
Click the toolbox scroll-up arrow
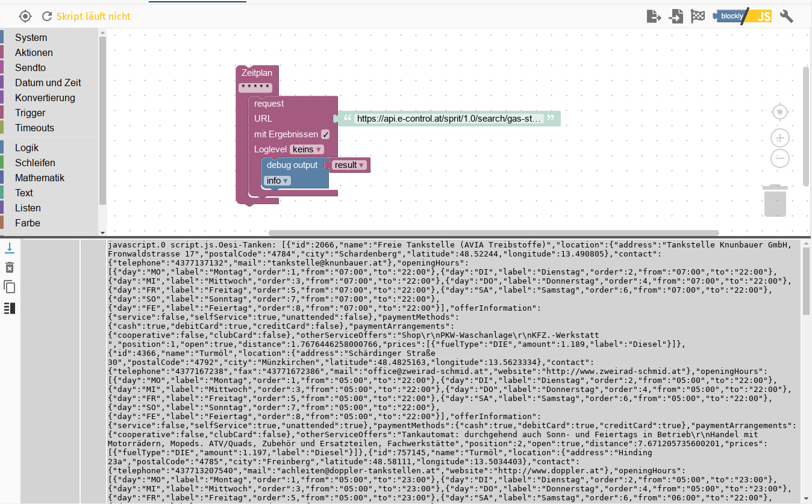(102, 33)
